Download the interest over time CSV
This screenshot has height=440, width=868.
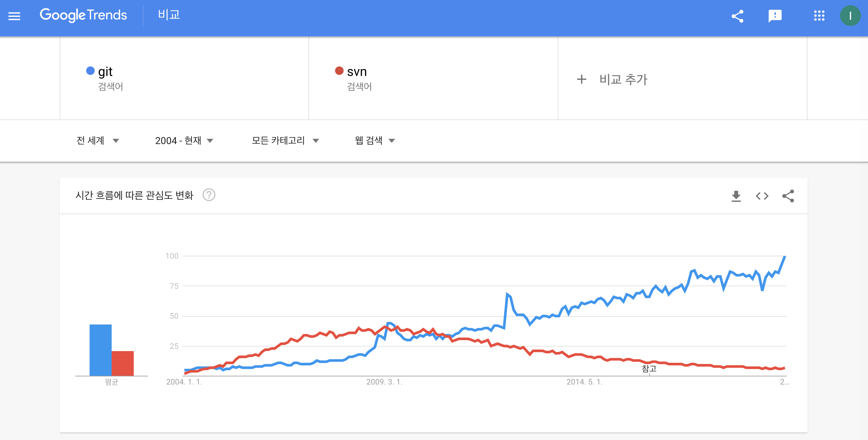point(736,196)
